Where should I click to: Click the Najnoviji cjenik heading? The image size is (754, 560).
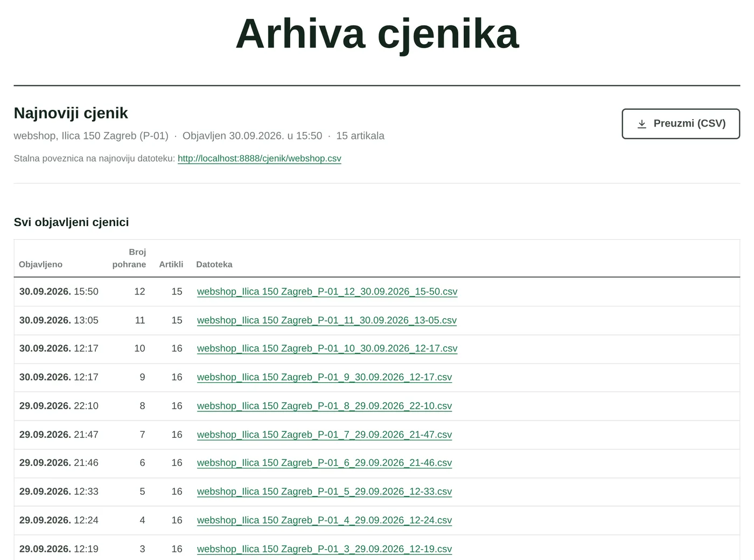coord(71,113)
